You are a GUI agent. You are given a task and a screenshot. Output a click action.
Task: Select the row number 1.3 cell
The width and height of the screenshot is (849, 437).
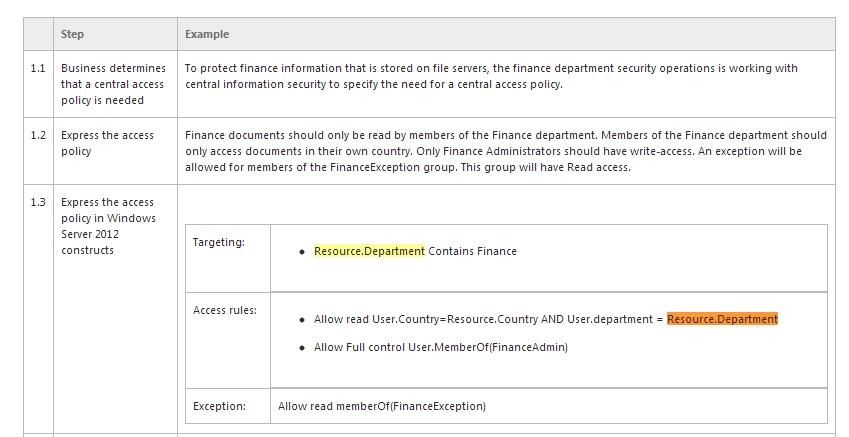38,309
